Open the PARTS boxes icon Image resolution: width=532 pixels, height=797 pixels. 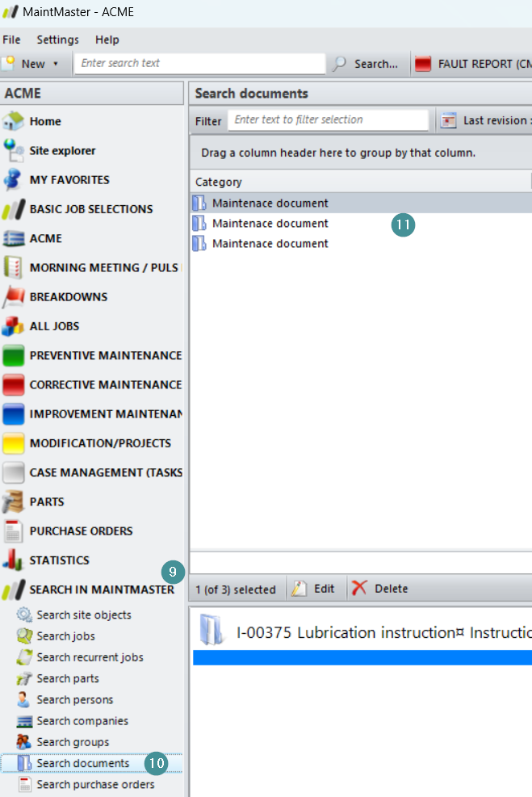[x=13, y=501]
